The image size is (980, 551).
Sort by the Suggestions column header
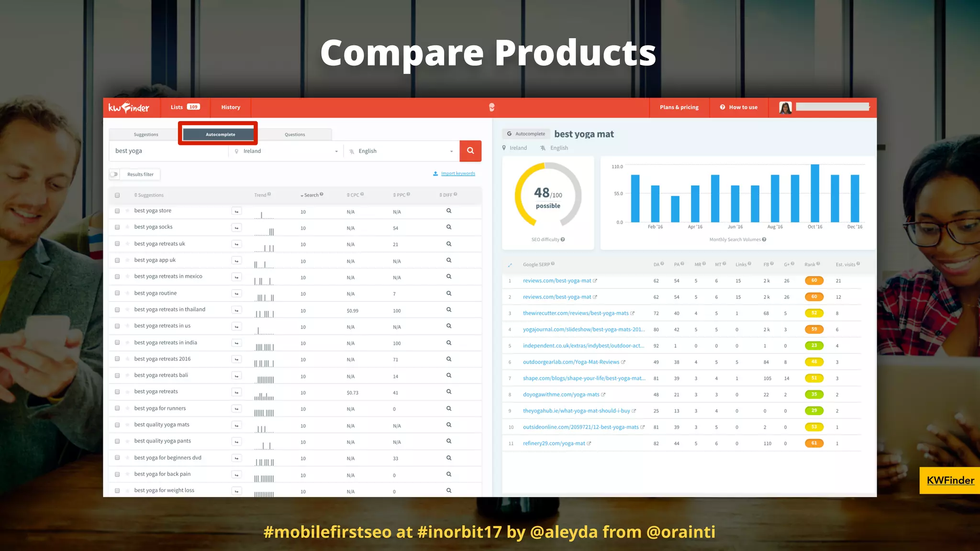click(x=149, y=195)
